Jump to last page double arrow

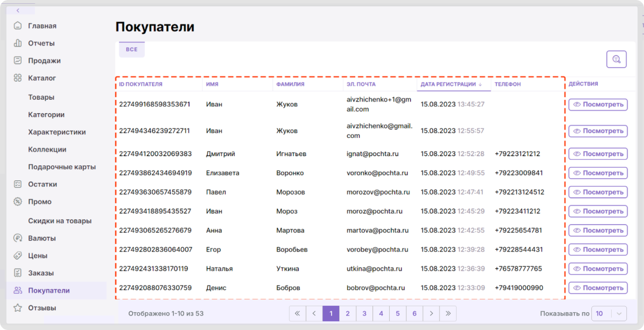pyautogui.click(x=448, y=313)
